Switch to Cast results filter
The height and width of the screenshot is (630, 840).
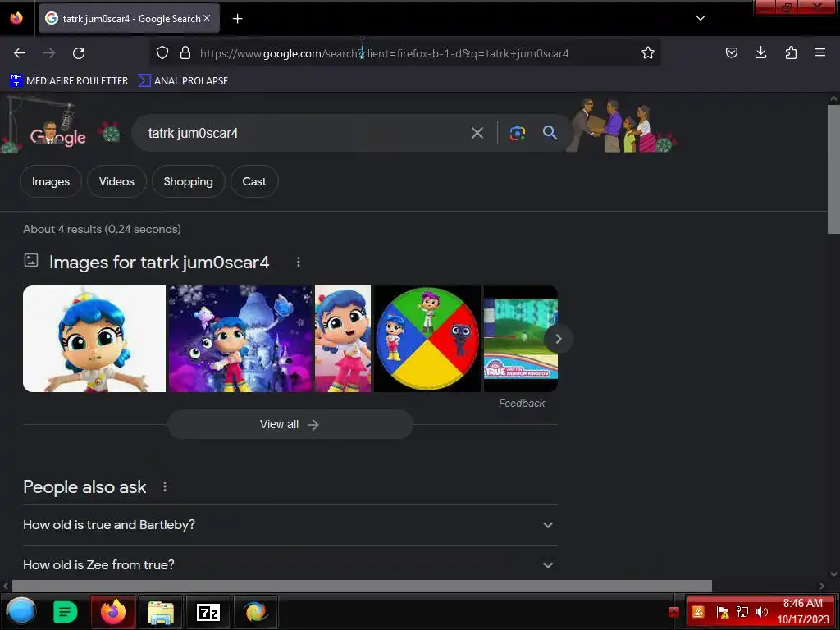[254, 181]
